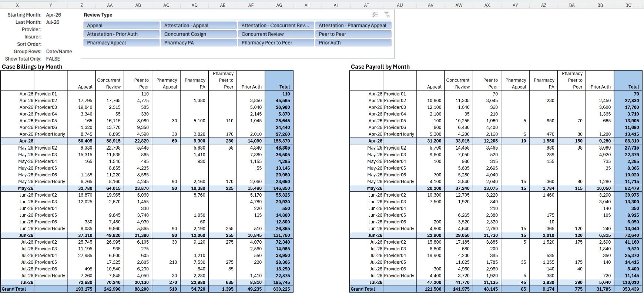
Task: Click the payroll grand total value 353,439
Action: click(630, 289)
